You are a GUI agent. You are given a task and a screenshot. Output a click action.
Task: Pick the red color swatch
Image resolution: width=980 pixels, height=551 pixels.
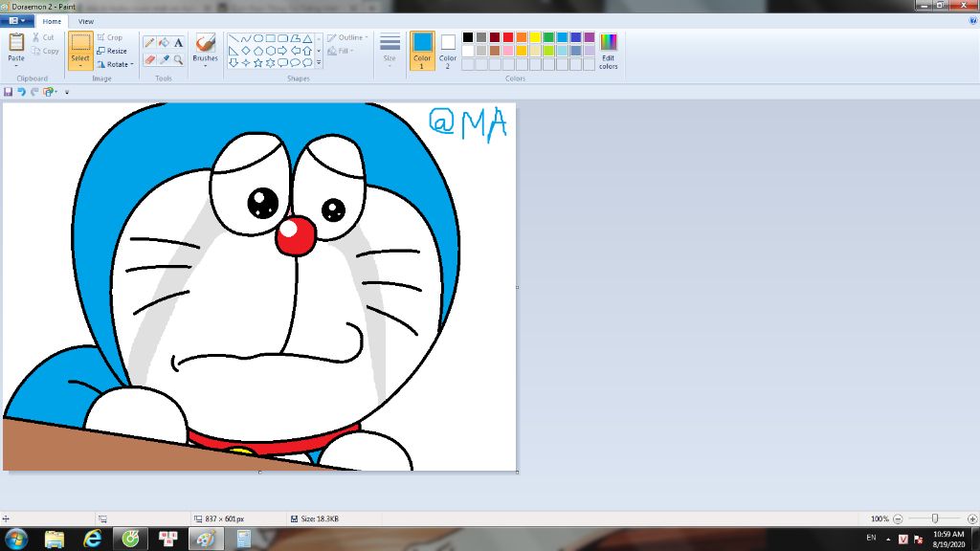coord(508,37)
